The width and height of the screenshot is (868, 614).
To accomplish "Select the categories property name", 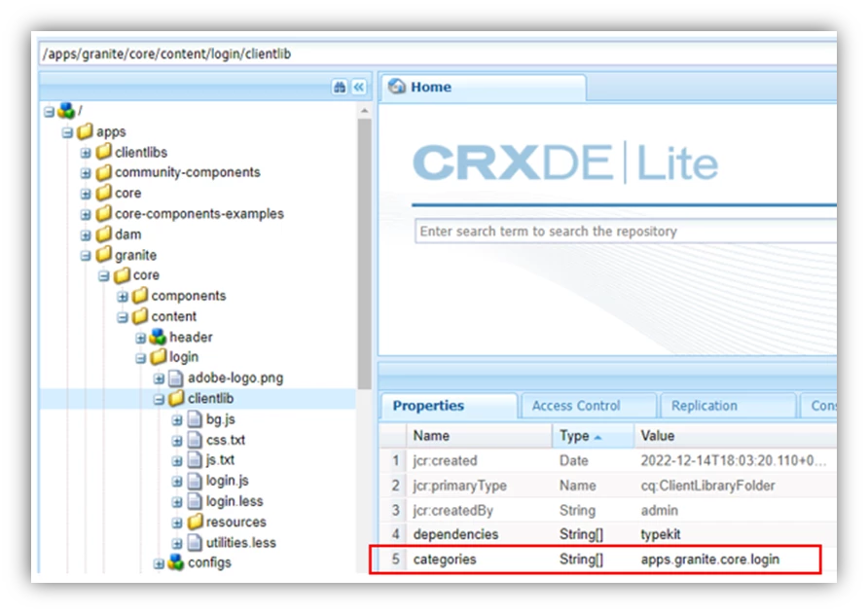I will click(x=445, y=560).
